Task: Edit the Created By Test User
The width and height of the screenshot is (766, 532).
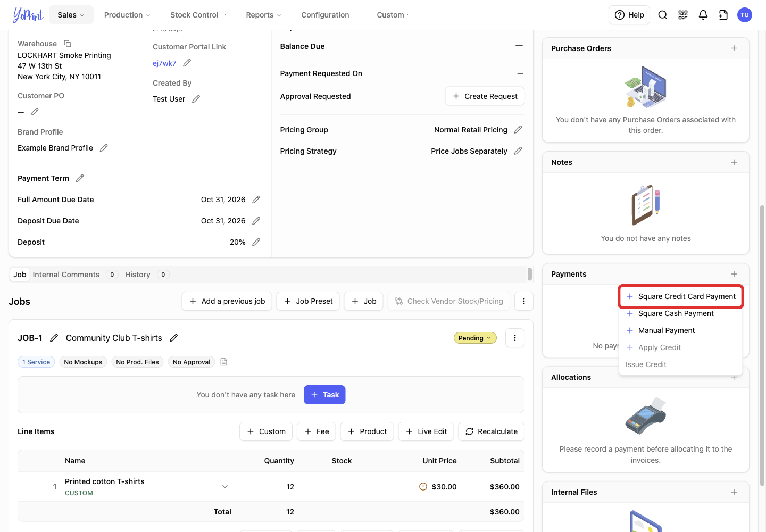Action: pyautogui.click(x=196, y=99)
